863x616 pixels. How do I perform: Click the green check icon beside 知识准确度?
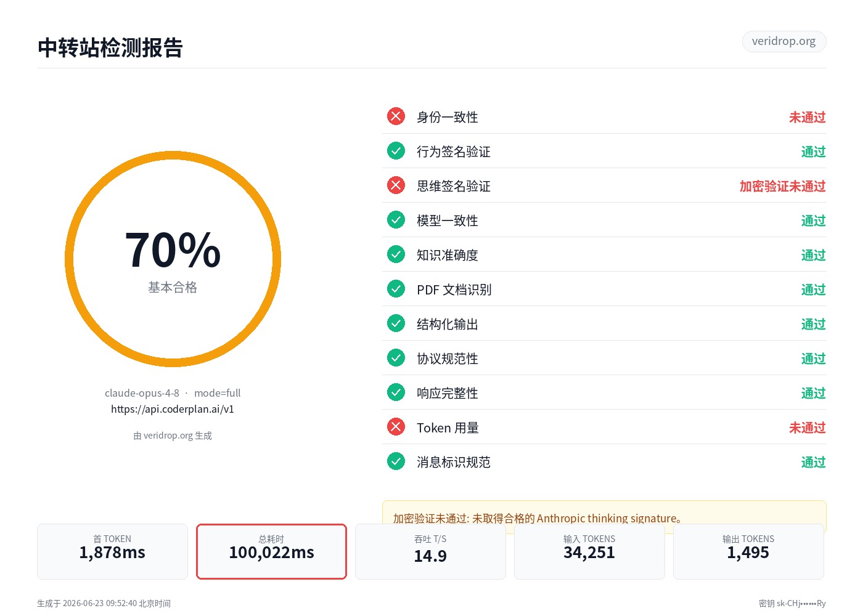(396, 254)
